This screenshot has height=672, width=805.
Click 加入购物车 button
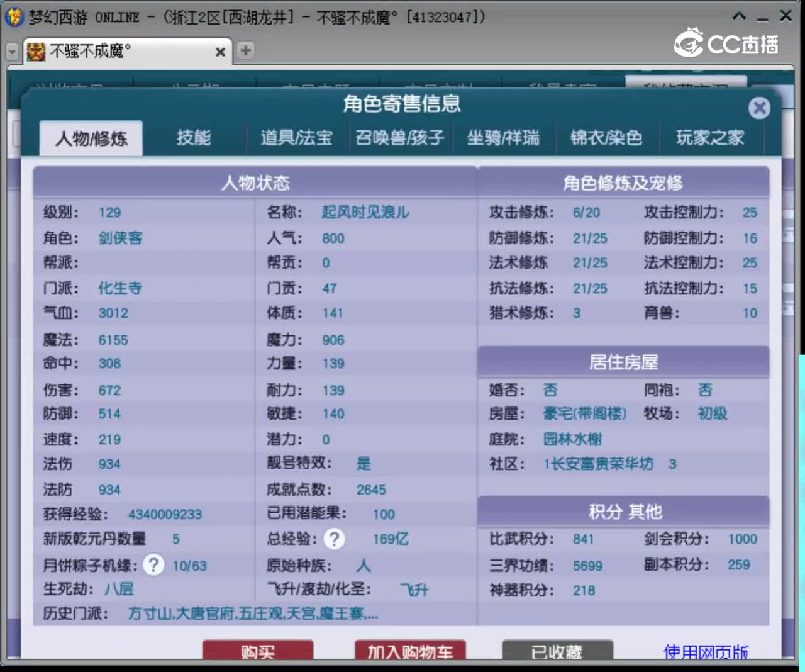pos(410,651)
